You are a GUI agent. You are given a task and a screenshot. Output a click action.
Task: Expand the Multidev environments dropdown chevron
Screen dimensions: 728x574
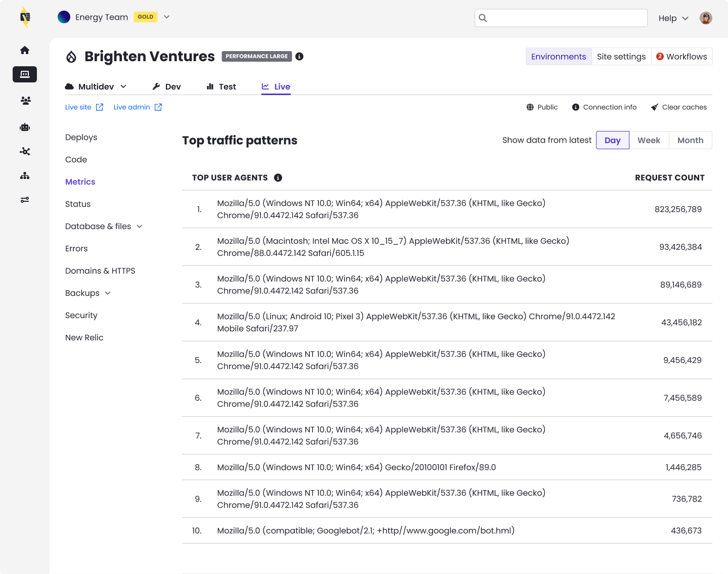point(123,86)
